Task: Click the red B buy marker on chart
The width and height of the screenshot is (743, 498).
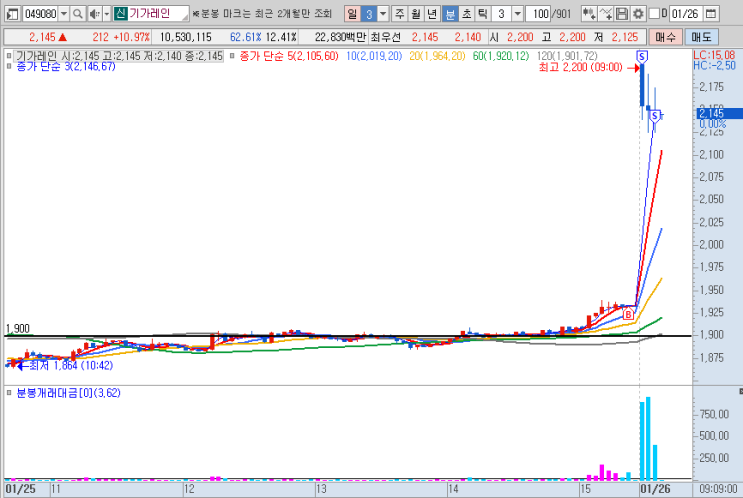Action: click(x=628, y=314)
